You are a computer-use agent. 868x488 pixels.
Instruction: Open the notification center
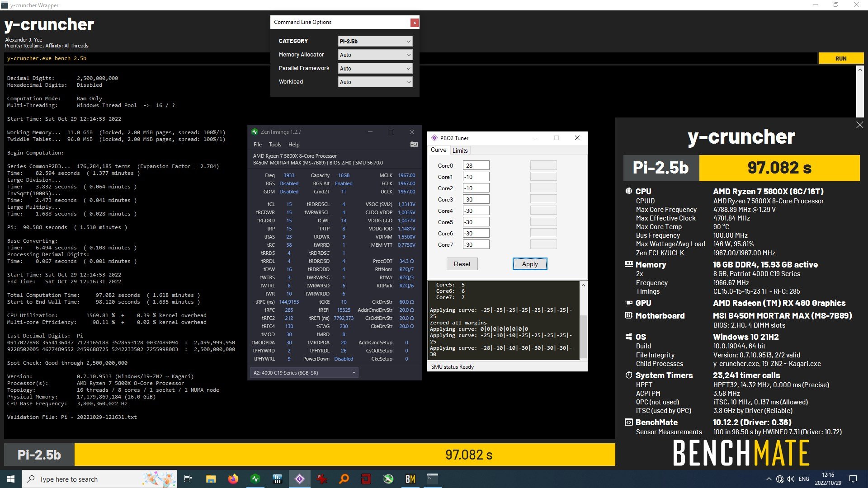pyautogui.click(x=853, y=479)
